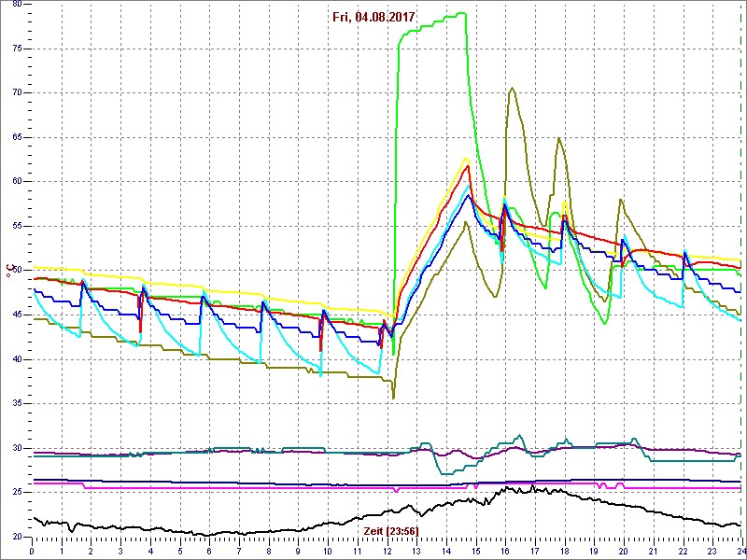Select the 55 tick label on temperature axis
This screenshot has height=560, width=747.
click(17, 226)
